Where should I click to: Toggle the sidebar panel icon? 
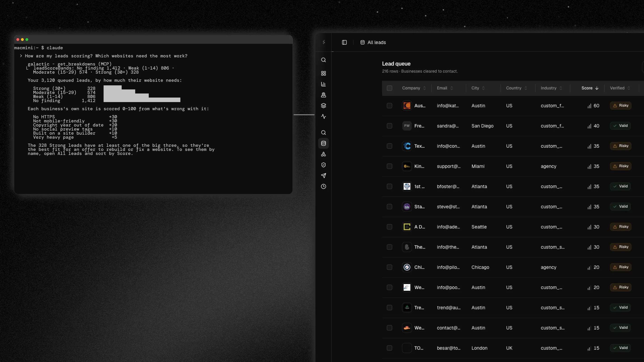(344, 42)
